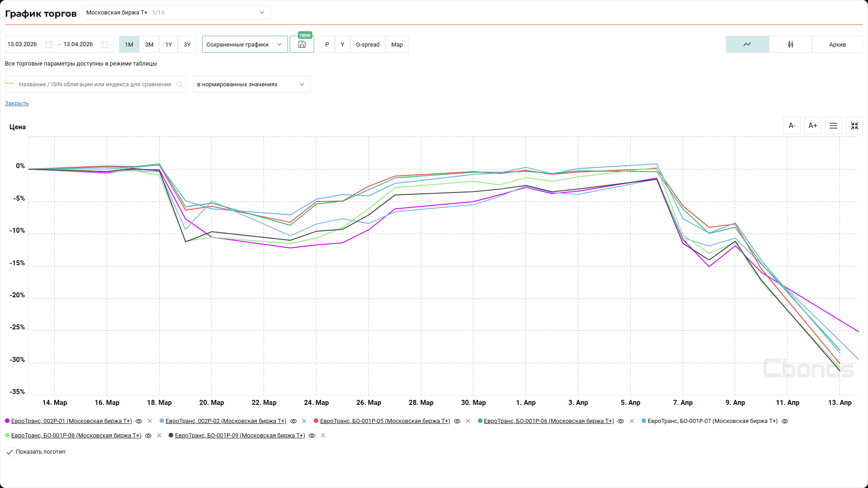The width and height of the screenshot is (868, 488).
Task: Click the Закрыть link
Action: [17, 103]
